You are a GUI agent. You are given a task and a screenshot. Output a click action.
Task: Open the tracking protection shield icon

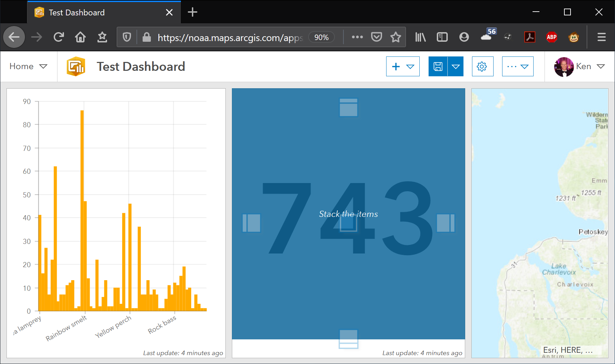127,37
